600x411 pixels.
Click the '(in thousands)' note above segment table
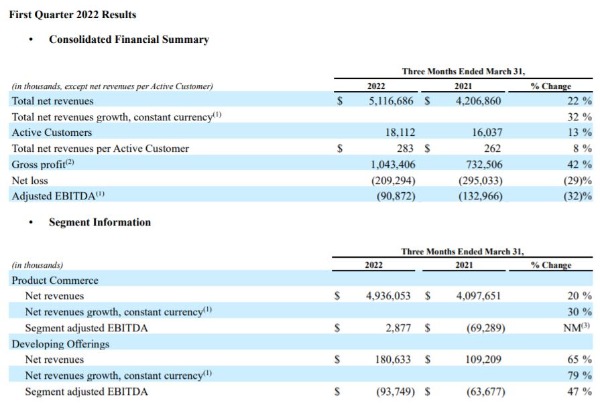click(37, 265)
